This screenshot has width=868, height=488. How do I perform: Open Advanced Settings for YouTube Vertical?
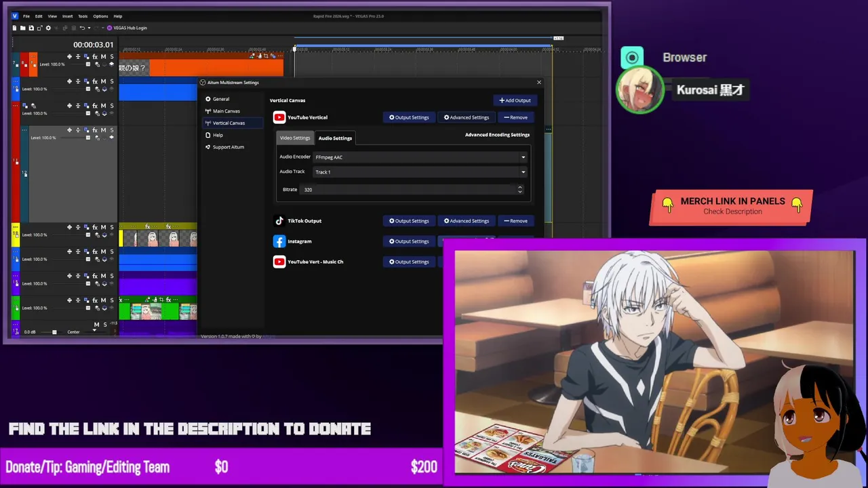point(467,117)
